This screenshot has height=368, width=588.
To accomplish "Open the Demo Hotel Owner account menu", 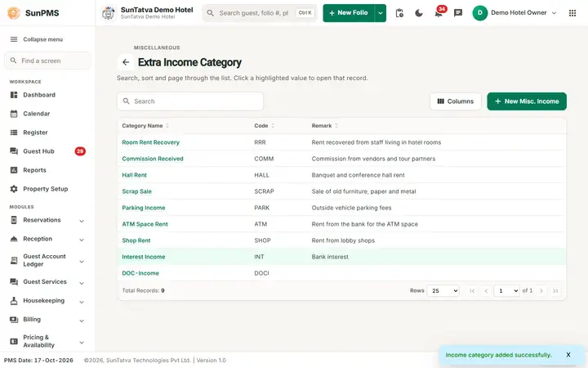I will (x=514, y=13).
